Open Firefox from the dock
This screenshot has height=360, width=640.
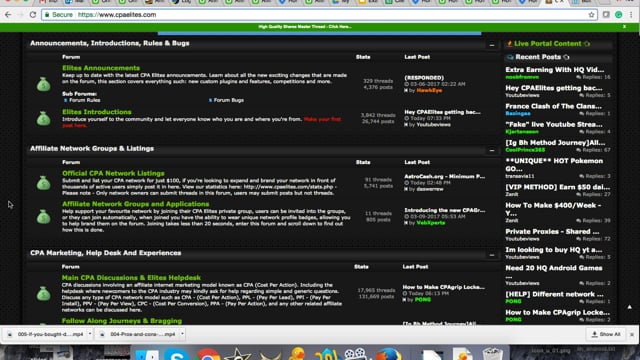pos(389,354)
